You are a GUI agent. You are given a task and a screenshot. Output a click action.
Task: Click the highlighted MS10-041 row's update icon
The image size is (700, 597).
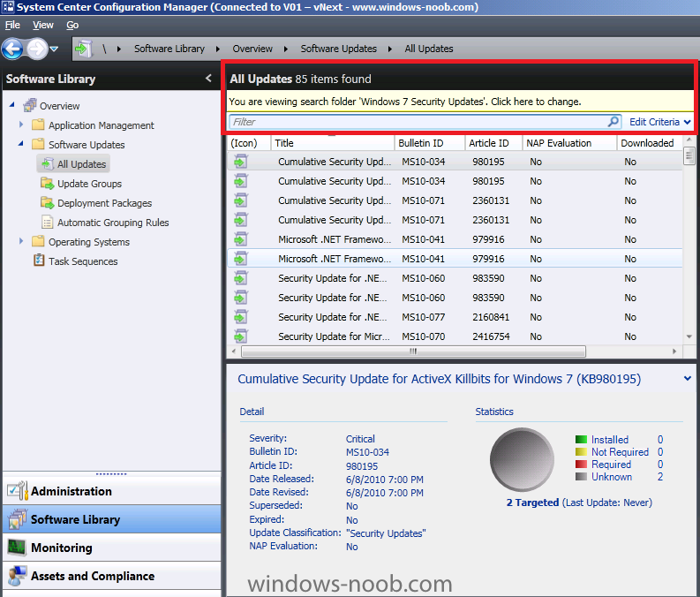pyautogui.click(x=241, y=258)
